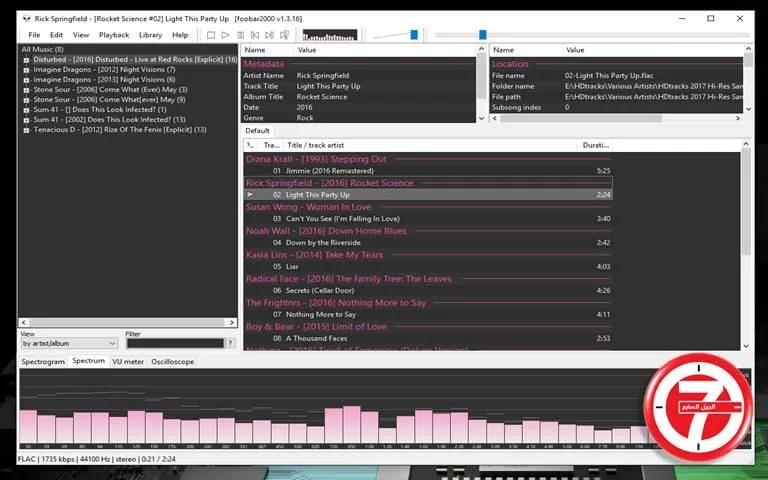Click the library tree right scroll arrow
Image resolution: width=768 pixels, height=480 pixels.
coord(232,322)
